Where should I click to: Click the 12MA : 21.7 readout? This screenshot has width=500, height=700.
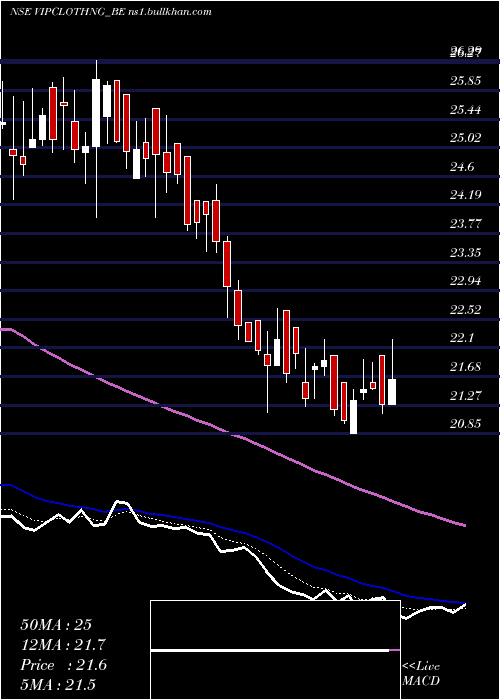[63, 645]
